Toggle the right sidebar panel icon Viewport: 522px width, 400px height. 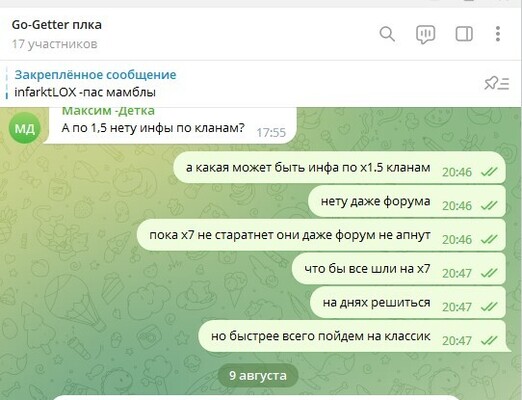pos(464,34)
